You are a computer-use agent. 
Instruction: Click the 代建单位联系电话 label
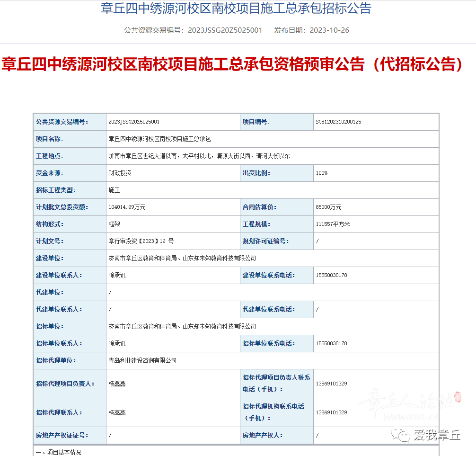pos(269,309)
